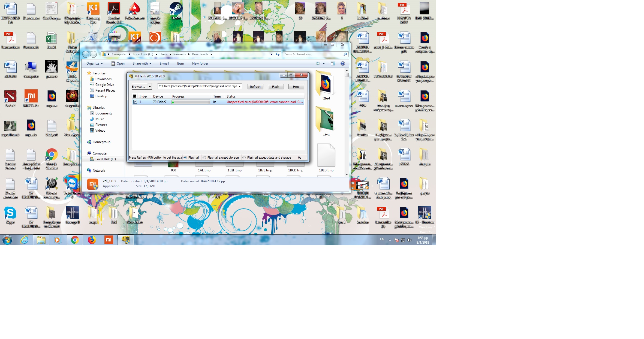Uncheck the device 7013dce7 row checkbox

135,102
